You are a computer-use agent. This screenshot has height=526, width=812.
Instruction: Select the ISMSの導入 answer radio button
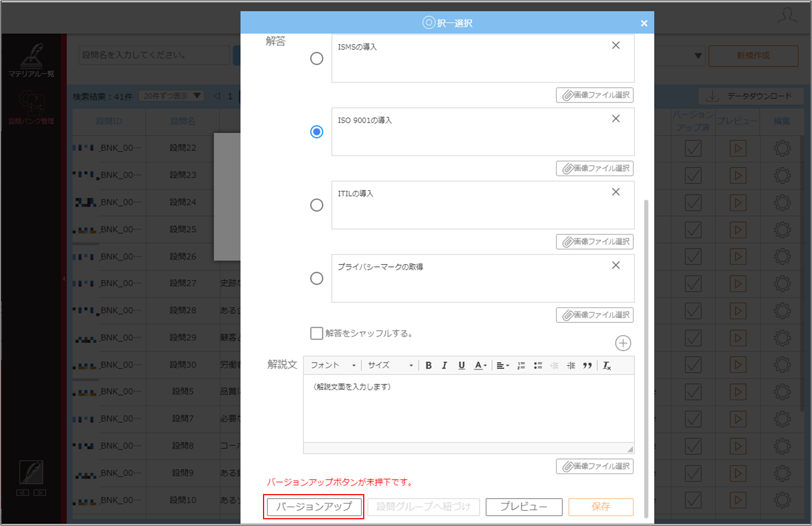(x=317, y=58)
